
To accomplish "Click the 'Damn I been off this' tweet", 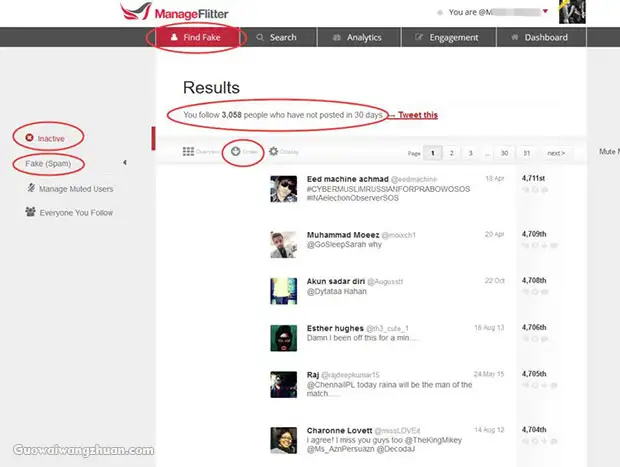I will click(x=362, y=338).
